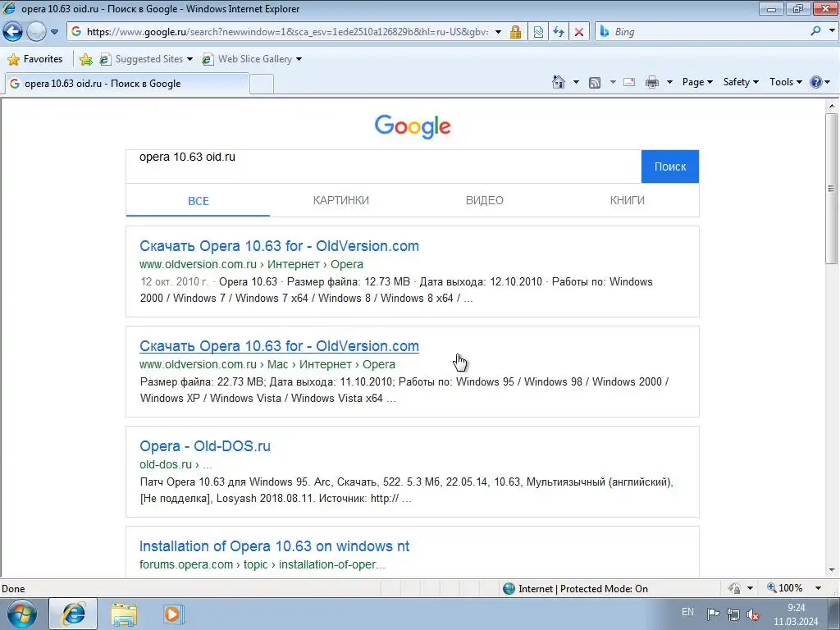Click the Internet Protected Mode globe status icon
Viewport: 840px width, 630px height.
point(509,589)
